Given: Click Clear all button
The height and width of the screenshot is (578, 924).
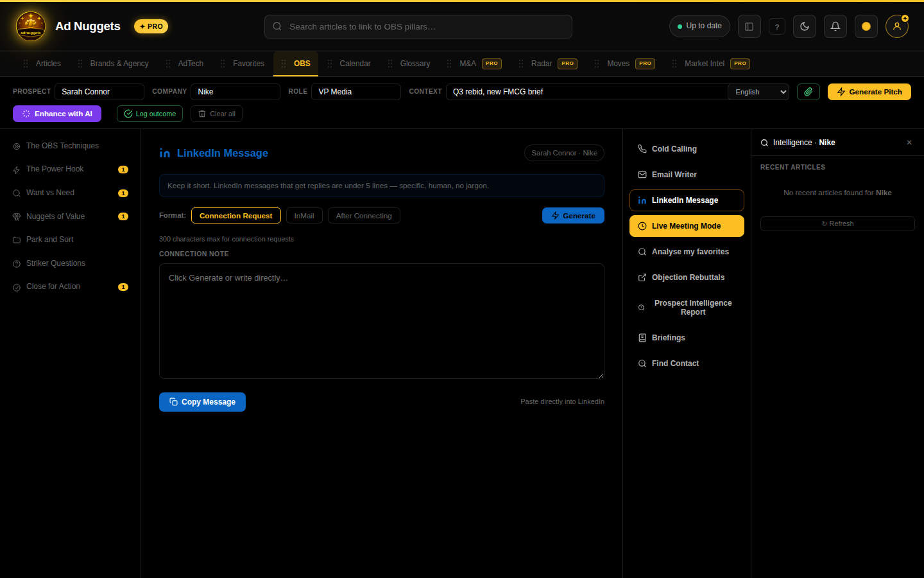Looking at the screenshot, I should click(x=216, y=114).
